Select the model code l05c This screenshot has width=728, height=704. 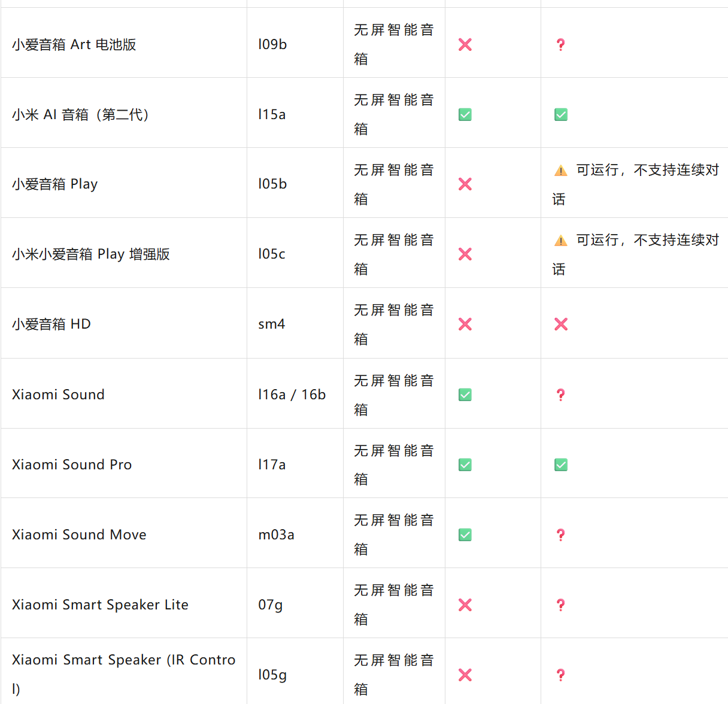(x=272, y=254)
